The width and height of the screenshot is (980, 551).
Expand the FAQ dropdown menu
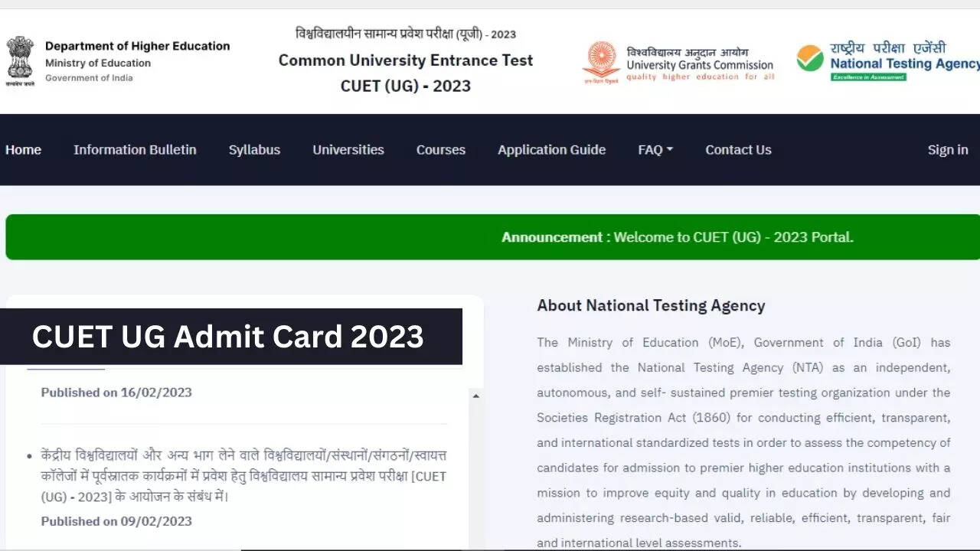click(655, 150)
